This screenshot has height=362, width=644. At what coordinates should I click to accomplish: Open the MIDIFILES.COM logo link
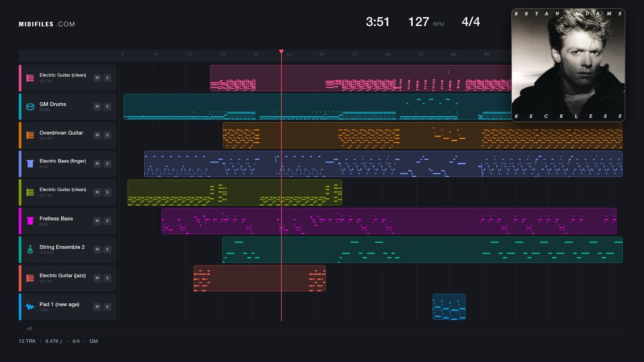point(47,24)
